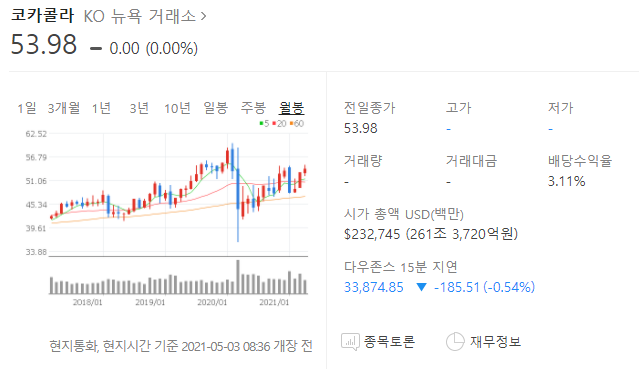
Task: Click the orange 60-period moving average legend
Action: [x=296, y=124]
